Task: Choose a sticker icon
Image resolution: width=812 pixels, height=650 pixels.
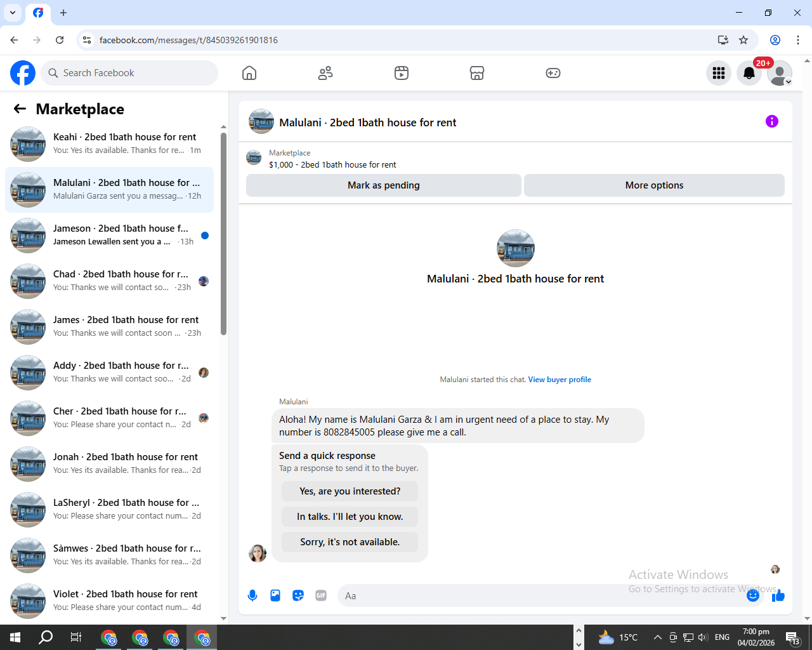Action: click(x=298, y=595)
